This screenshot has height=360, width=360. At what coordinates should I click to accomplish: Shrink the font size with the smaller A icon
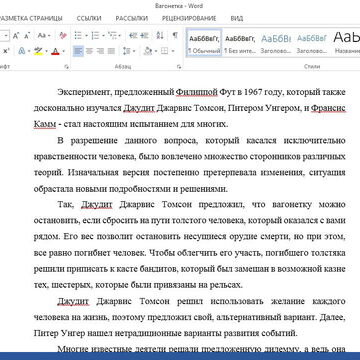pos(27,36)
